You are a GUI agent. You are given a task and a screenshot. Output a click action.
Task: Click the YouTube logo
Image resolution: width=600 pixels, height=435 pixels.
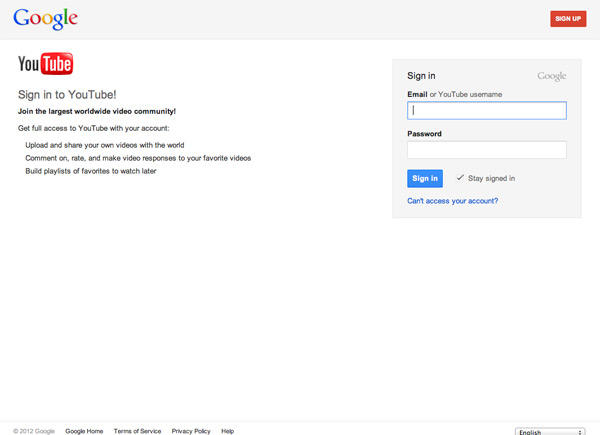point(46,64)
